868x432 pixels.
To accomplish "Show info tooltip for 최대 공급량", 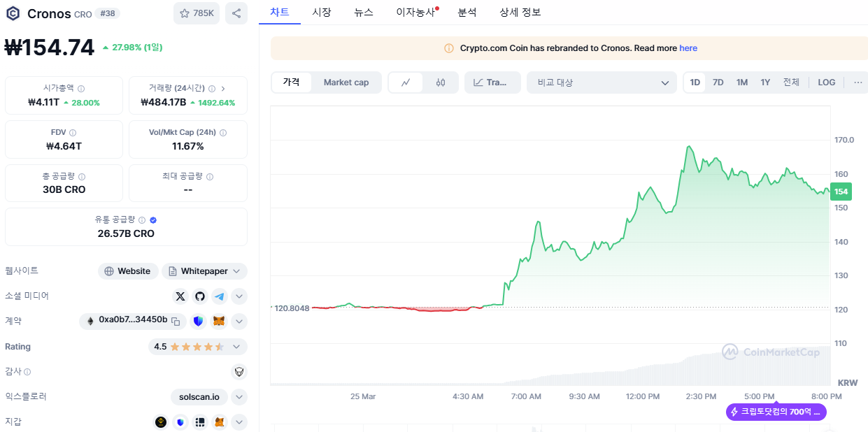I will click(x=210, y=177).
